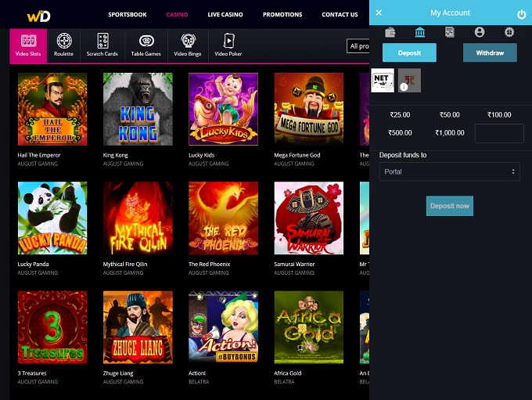Viewport: 532px width, 400px height.
Task: Select the Video Bingo category icon
Action: click(188, 45)
